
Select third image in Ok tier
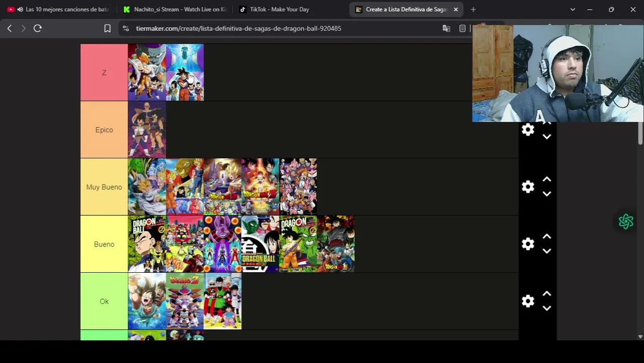(223, 301)
